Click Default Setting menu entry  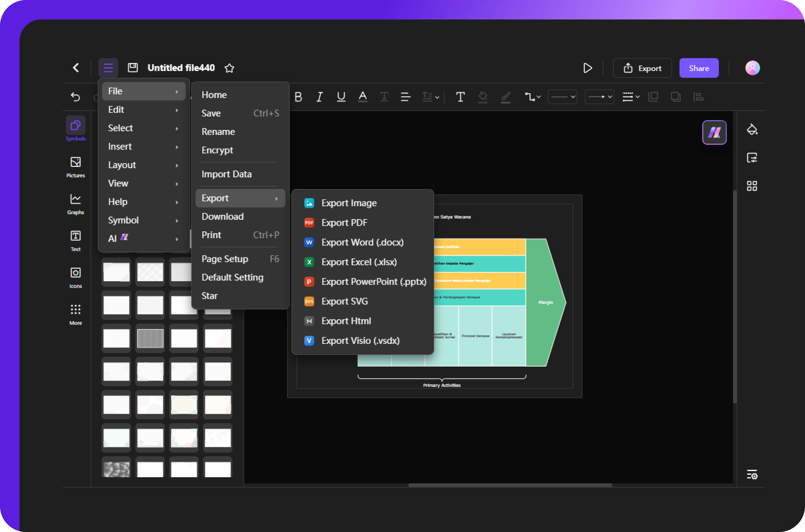click(x=240, y=277)
